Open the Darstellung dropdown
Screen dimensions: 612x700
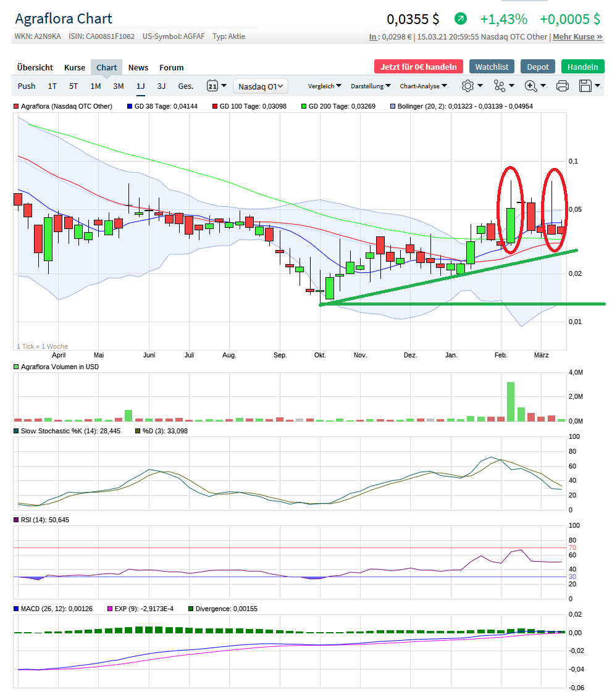tap(371, 86)
